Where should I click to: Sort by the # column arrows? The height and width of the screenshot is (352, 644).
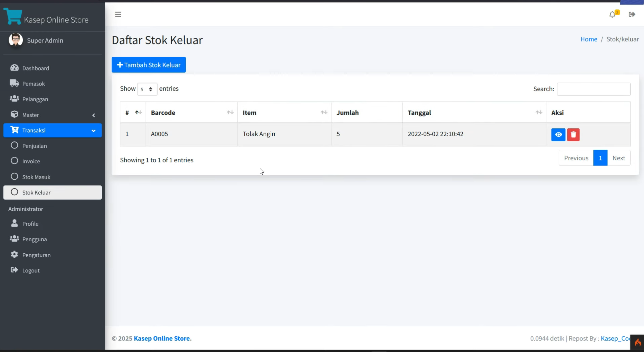tap(138, 112)
